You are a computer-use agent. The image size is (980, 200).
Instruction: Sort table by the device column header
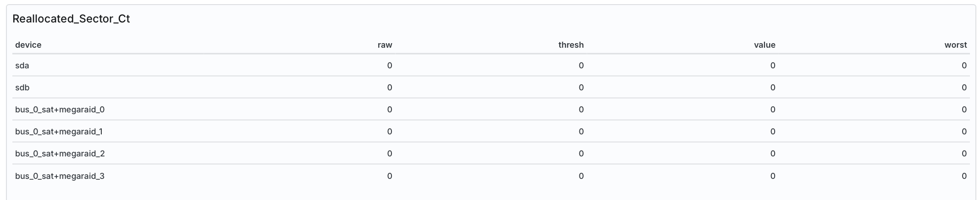(x=28, y=45)
